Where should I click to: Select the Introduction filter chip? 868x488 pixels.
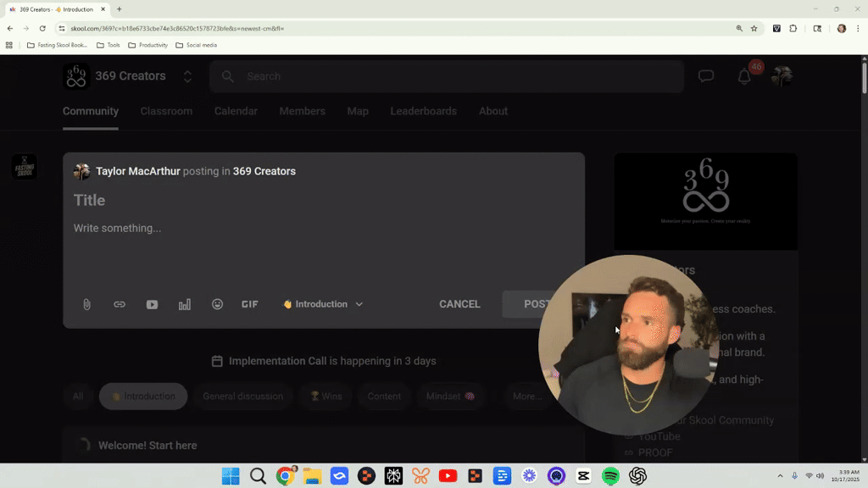click(143, 396)
